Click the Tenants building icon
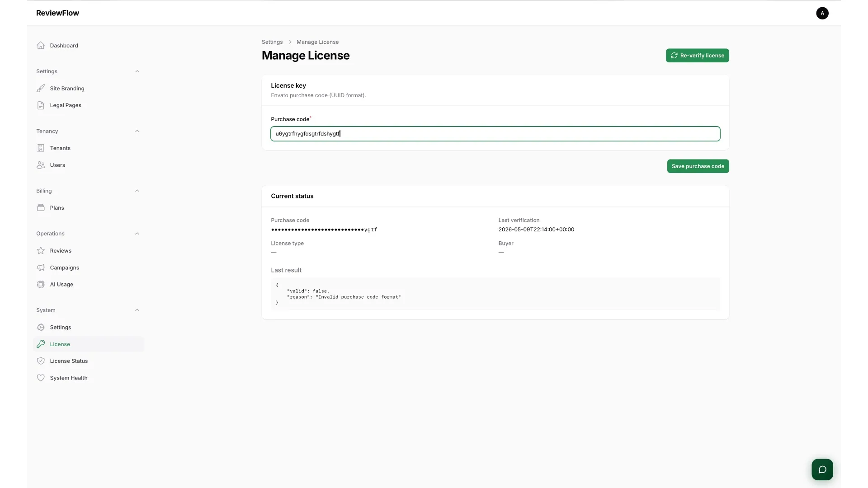The width and height of the screenshot is (868, 488). 41,148
